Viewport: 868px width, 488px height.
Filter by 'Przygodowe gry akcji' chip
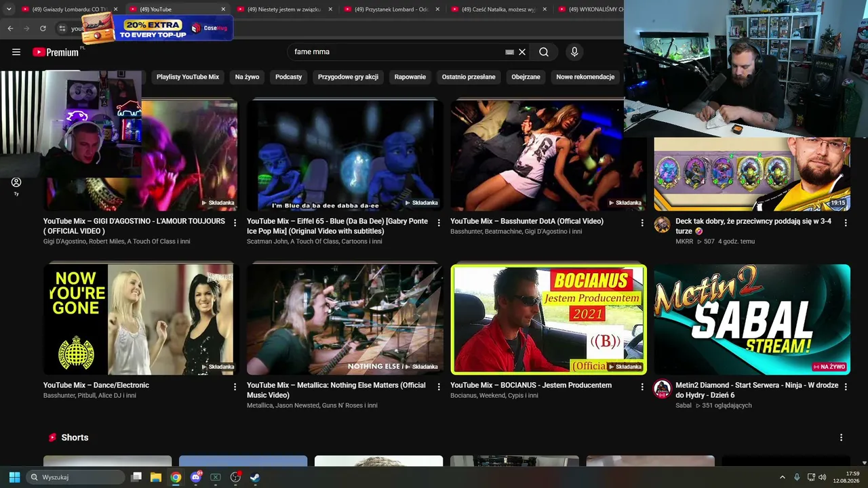tap(348, 77)
